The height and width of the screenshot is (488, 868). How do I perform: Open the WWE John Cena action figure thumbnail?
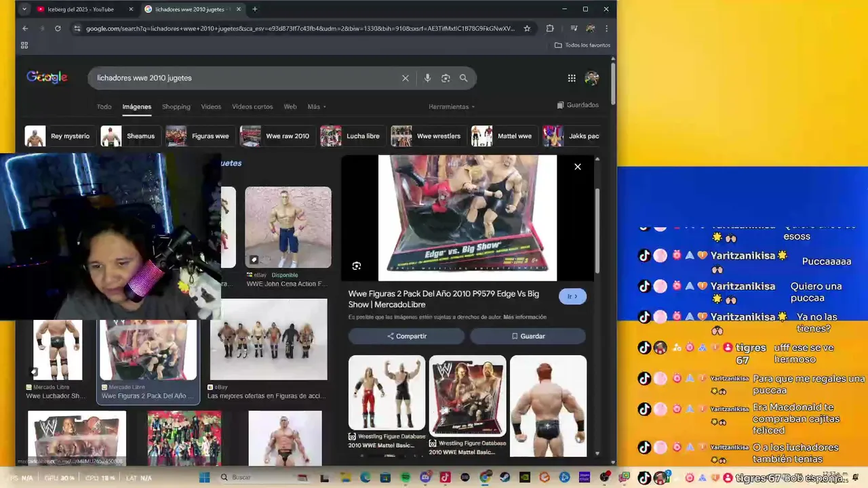[288, 228]
